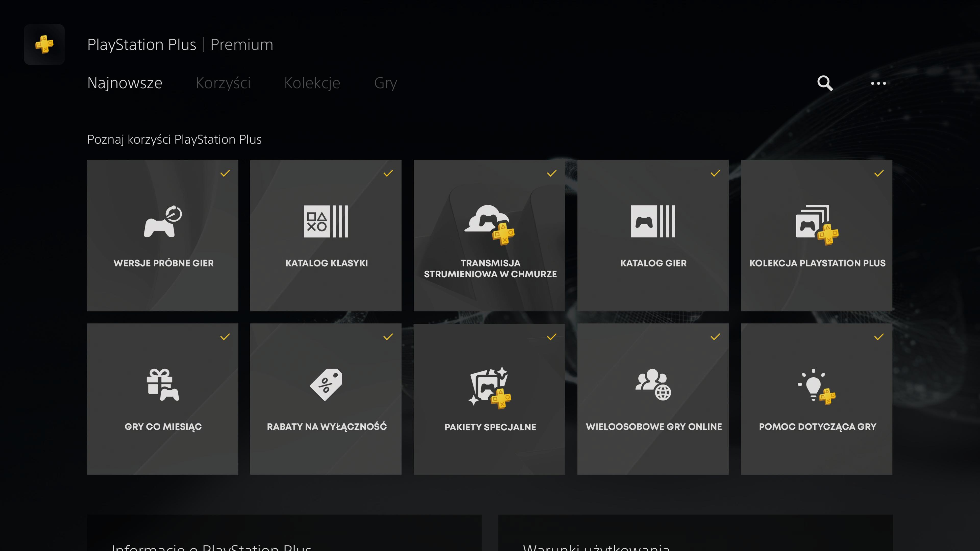Viewport: 980px width, 551px height.
Task: Open the Gry co miesiąc tile label
Action: tap(163, 426)
